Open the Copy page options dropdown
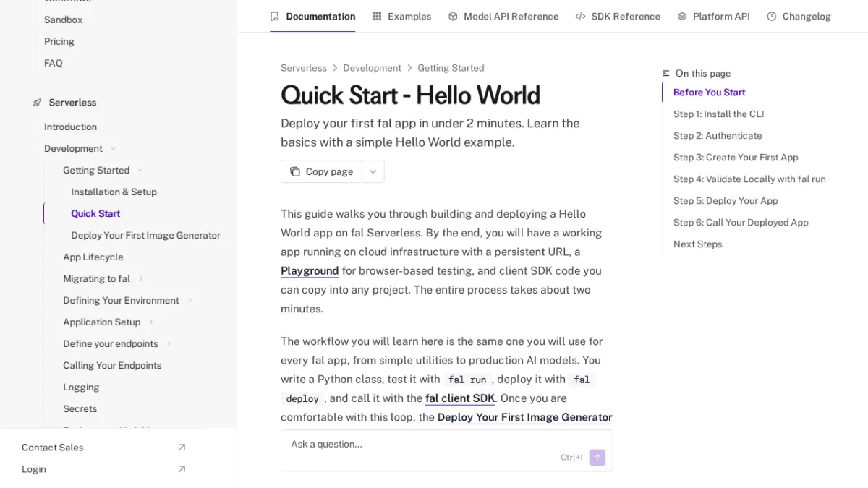The width and height of the screenshot is (868, 488). (373, 171)
